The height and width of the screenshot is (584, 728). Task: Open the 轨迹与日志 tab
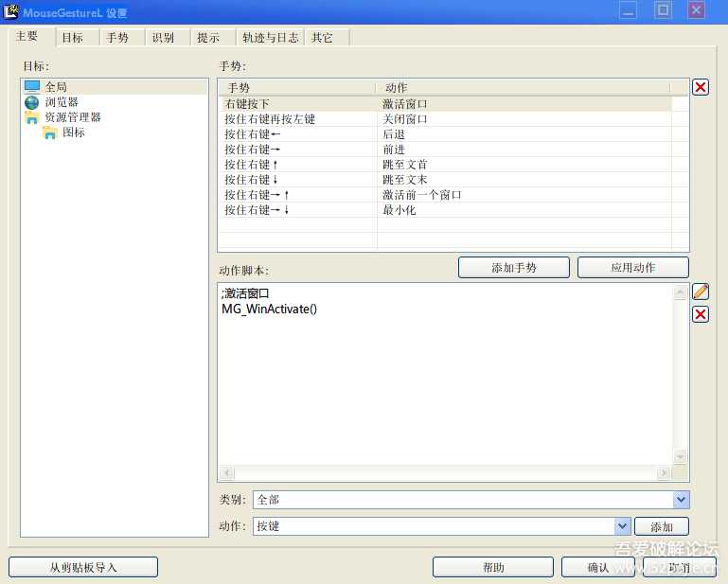[x=271, y=38]
